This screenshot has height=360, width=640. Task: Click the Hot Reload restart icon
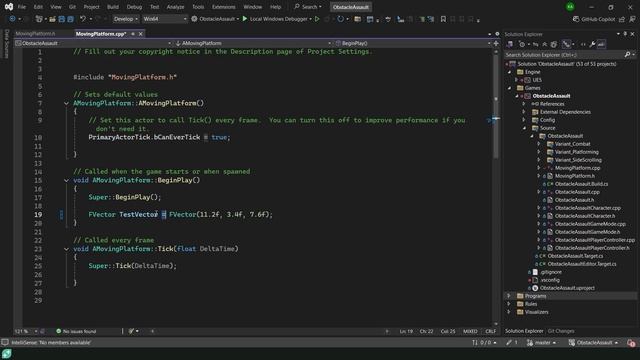(x=340, y=19)
